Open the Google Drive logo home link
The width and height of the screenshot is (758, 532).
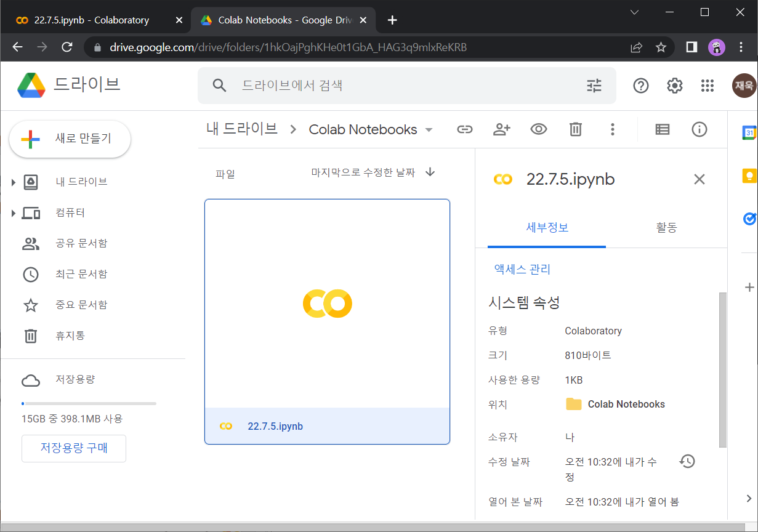68,85
